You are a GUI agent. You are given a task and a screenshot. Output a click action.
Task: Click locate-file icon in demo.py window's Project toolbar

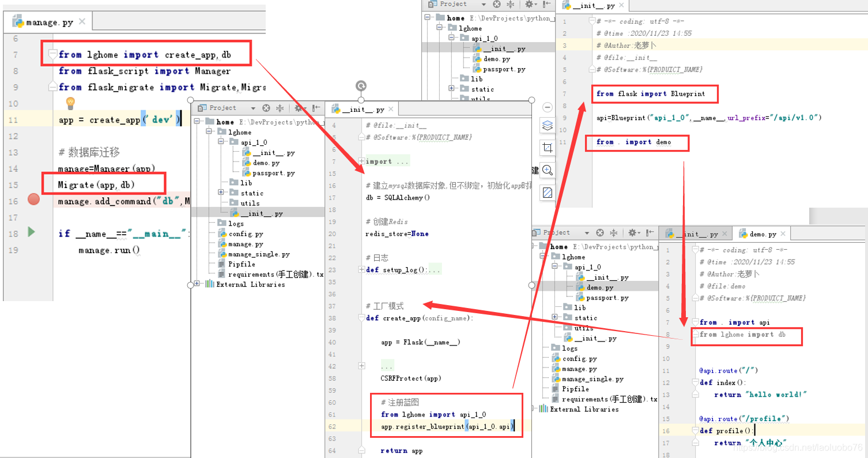[x=600, y=232]
